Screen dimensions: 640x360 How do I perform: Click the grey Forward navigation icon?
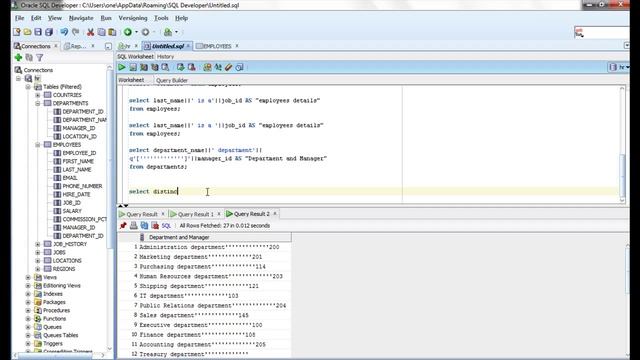145,32
